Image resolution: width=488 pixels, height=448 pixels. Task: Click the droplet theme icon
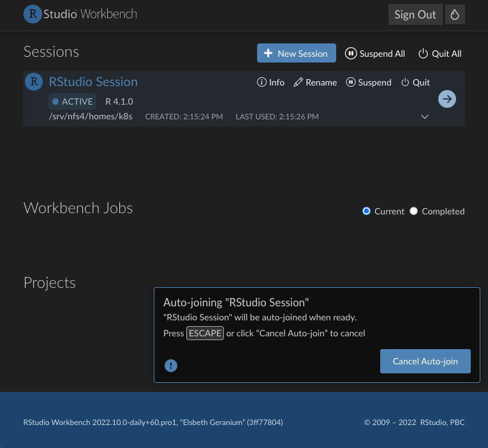[454, 15]
